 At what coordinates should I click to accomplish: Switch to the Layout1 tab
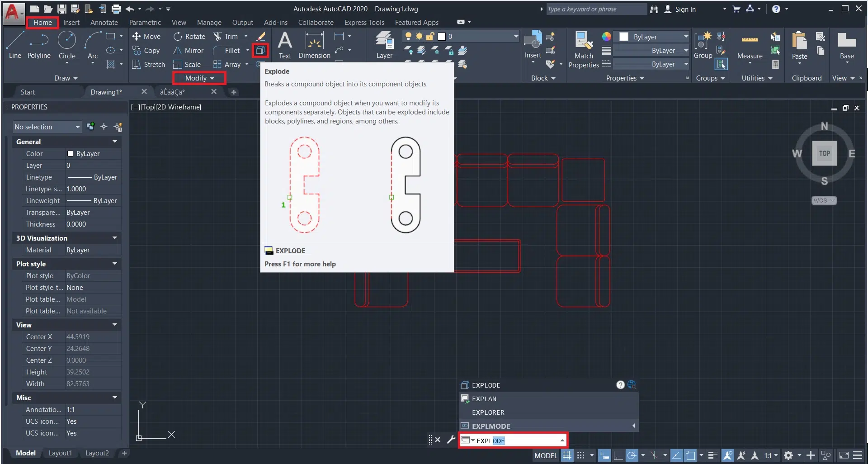[x=60, y=453]
